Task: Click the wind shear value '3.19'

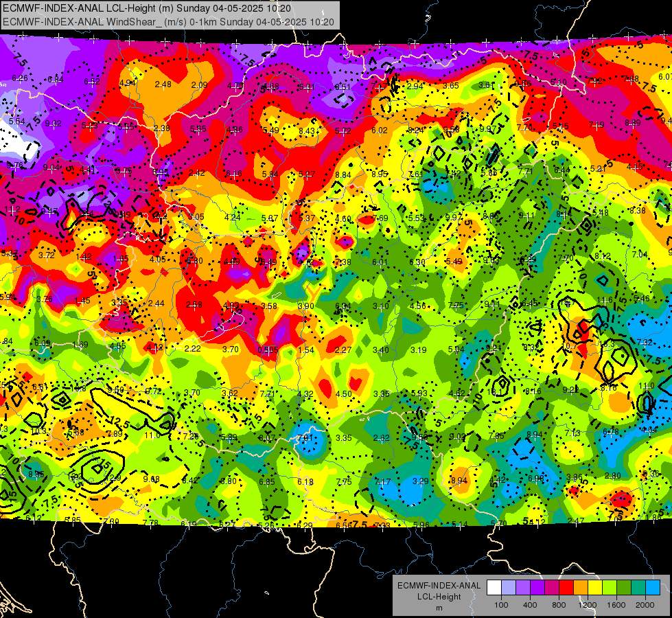Action: point(418,350)
